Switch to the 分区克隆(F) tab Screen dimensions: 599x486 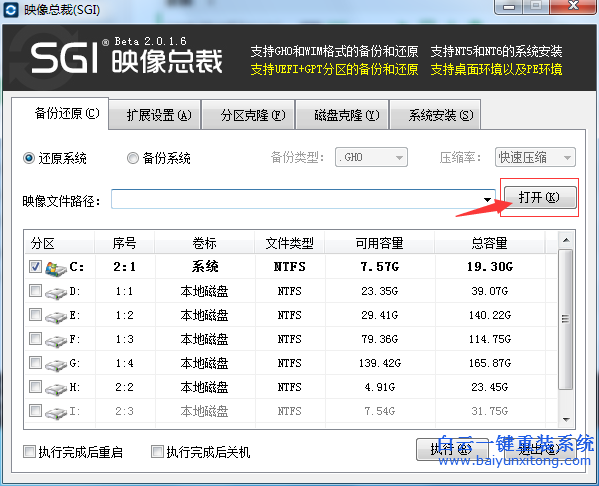point(248,115)
